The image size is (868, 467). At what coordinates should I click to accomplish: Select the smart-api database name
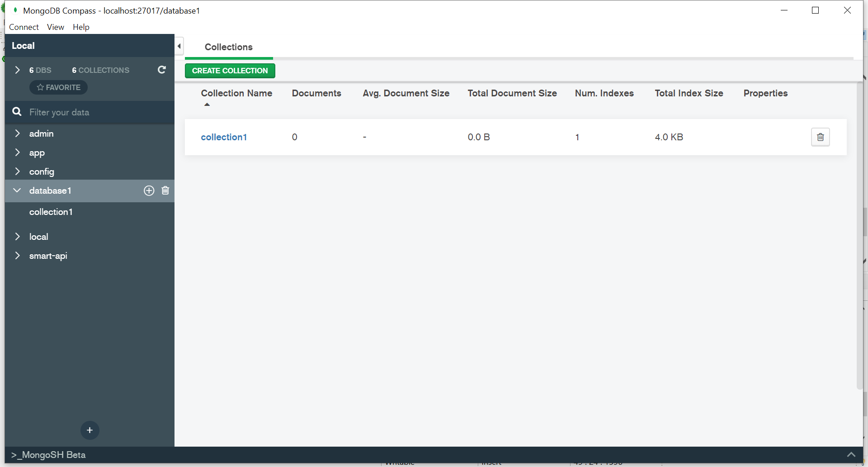48,256
